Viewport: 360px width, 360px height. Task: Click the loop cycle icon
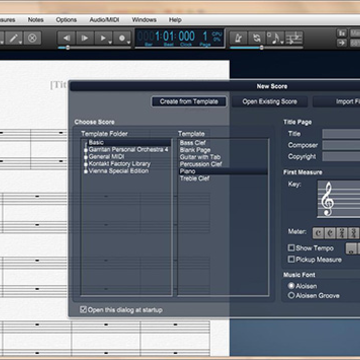pyautogui.click(x=257, y=38)
